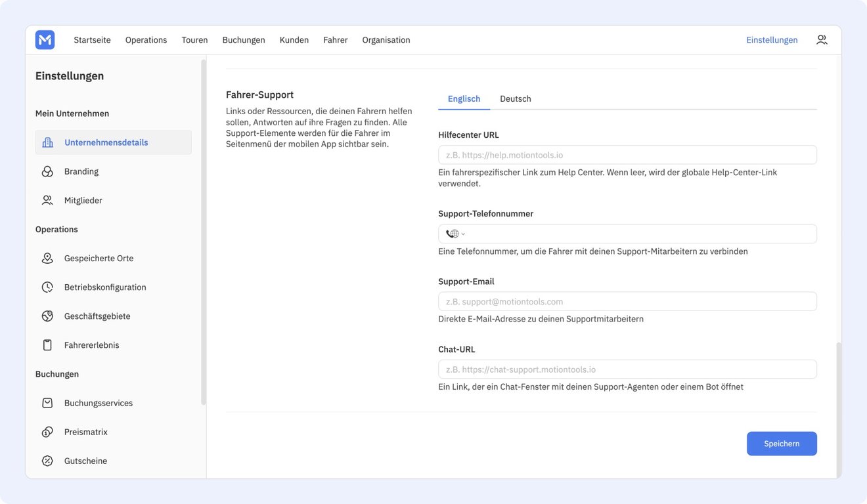Focus the Support-Telefonnummer field

(x=627, y=234)
